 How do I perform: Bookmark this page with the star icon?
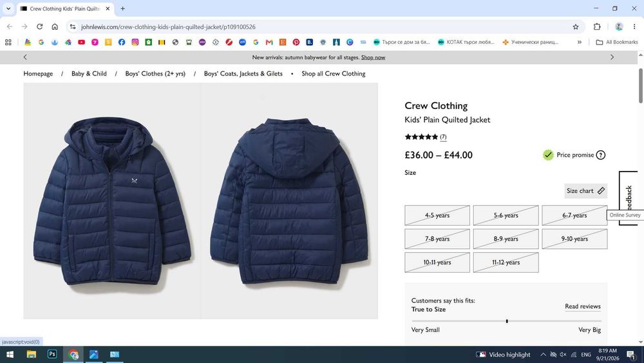pos(575,26)
